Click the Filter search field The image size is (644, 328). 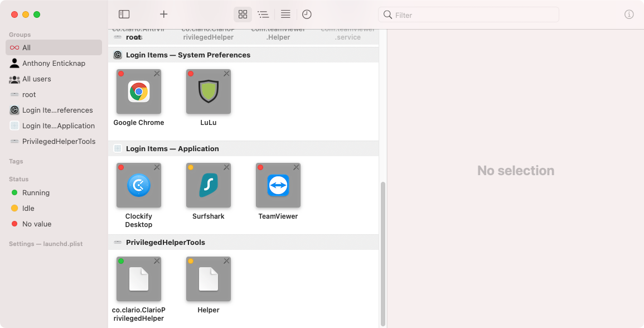468,15
